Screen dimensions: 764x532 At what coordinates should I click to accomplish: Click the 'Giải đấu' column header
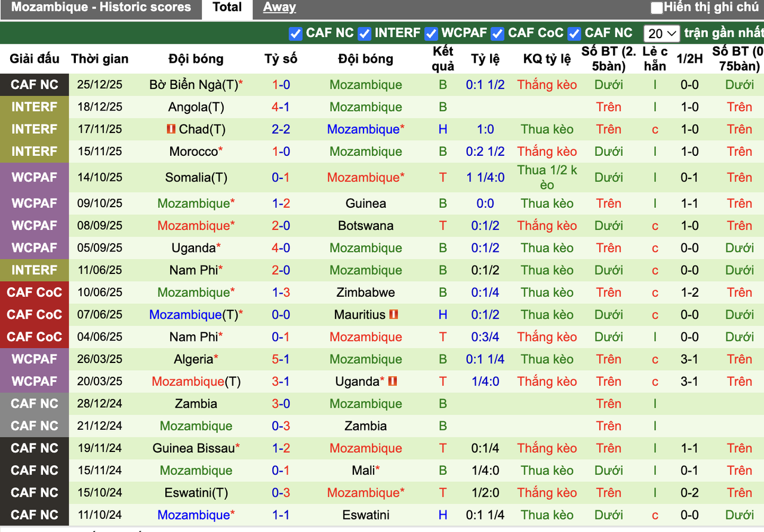pos(35,59)
